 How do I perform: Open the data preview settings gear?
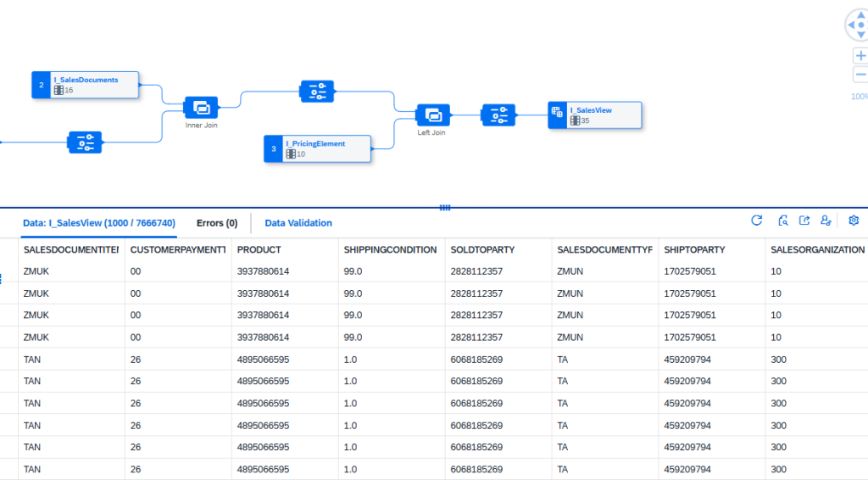pyautogui.click(x=854, y=220)
